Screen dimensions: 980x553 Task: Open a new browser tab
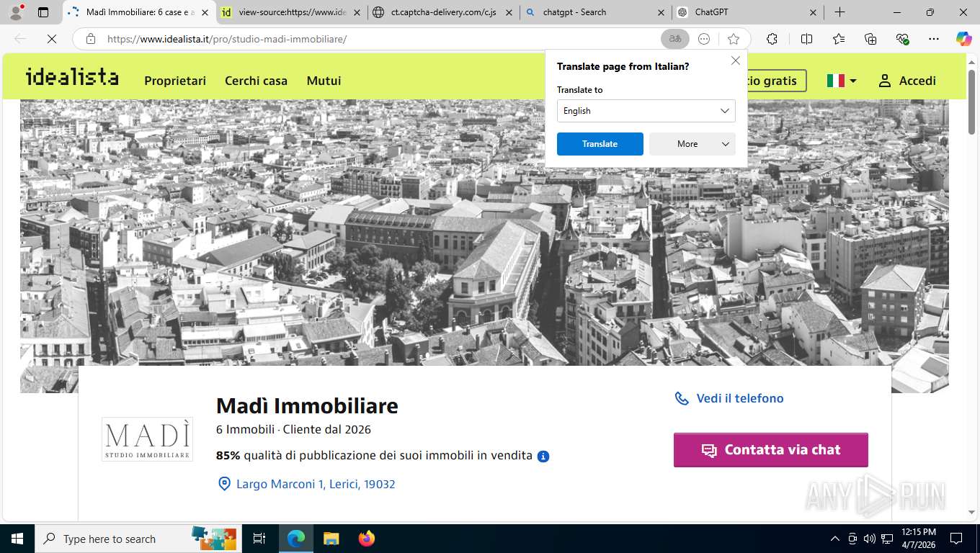(839, 12)
